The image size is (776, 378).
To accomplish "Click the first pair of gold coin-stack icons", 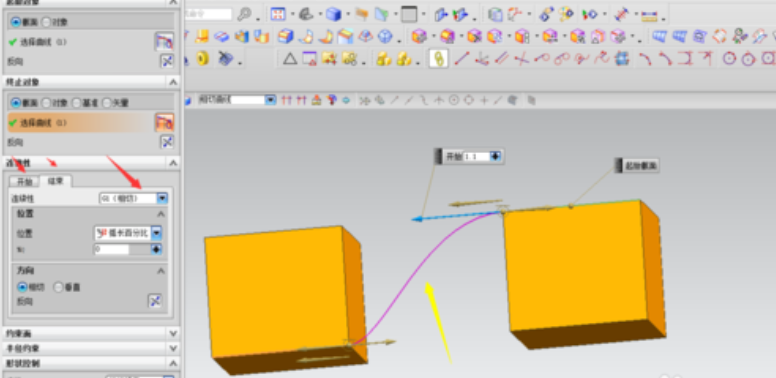I will click(384, 58).
